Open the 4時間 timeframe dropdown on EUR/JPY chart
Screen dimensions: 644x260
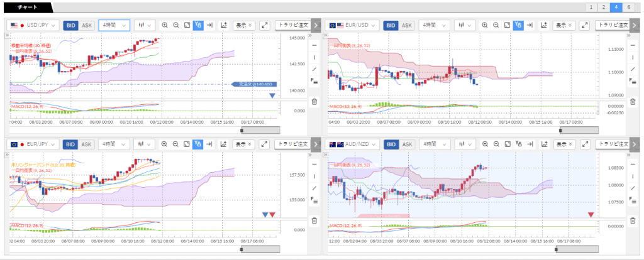pos(114,144)
